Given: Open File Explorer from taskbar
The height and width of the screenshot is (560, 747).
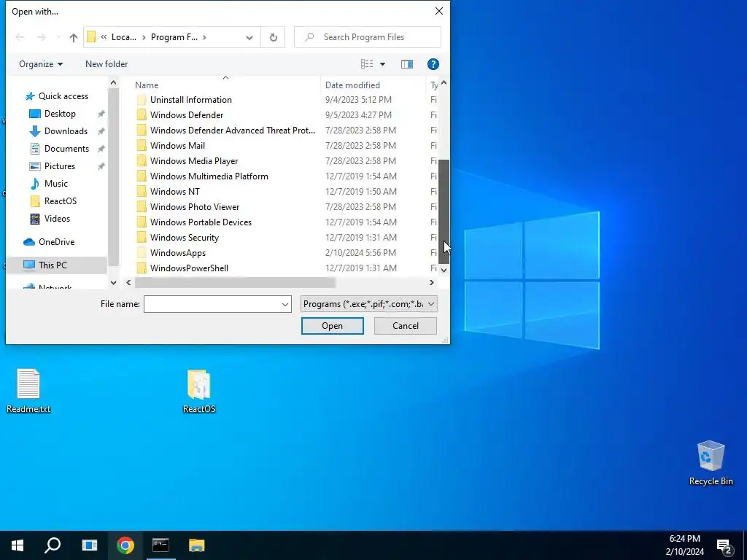Looking at the screenshot, I should pos(197,545).
